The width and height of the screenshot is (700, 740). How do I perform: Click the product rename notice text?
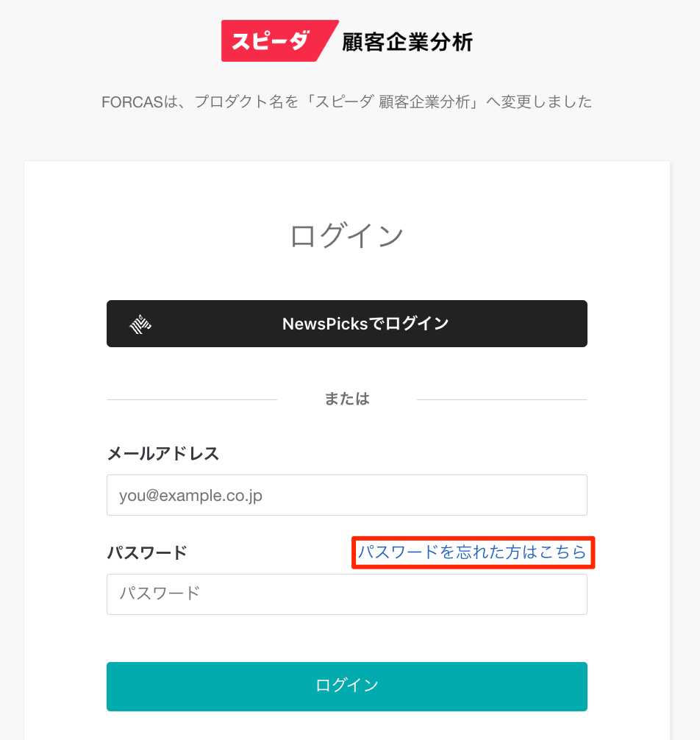click(x=347, y=102)
